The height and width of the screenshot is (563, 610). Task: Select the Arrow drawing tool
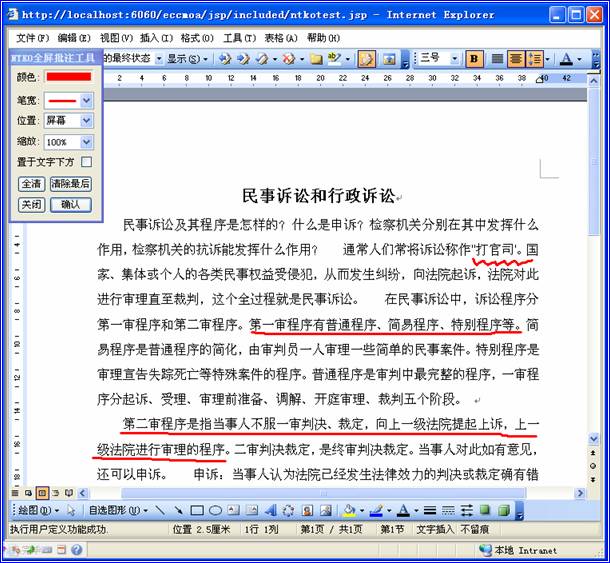pos(179,511)
